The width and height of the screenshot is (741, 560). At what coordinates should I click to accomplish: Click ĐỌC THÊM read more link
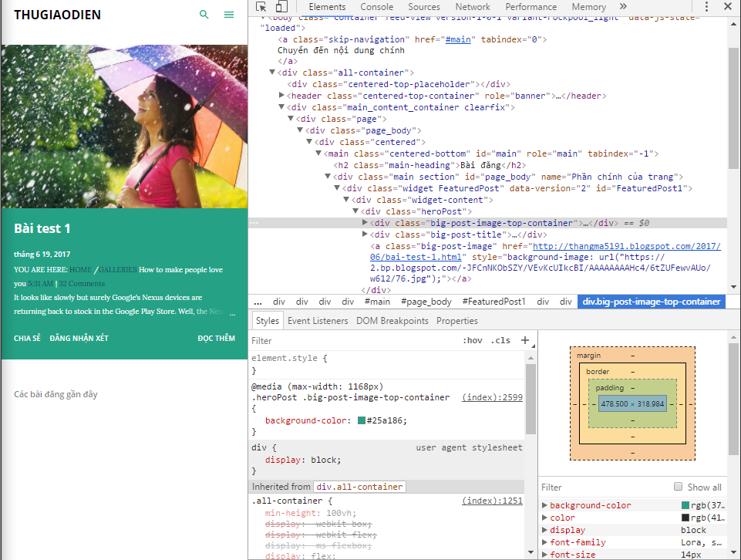217,339
